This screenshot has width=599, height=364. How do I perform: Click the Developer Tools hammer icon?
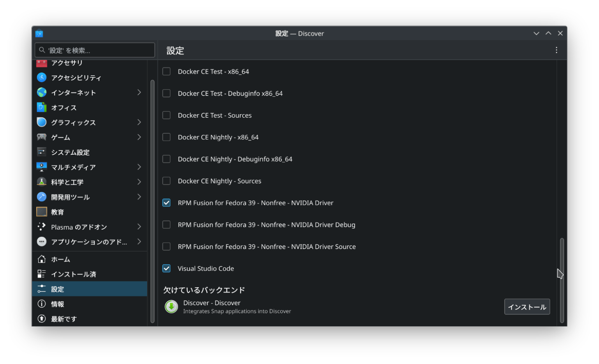point(42,197)
